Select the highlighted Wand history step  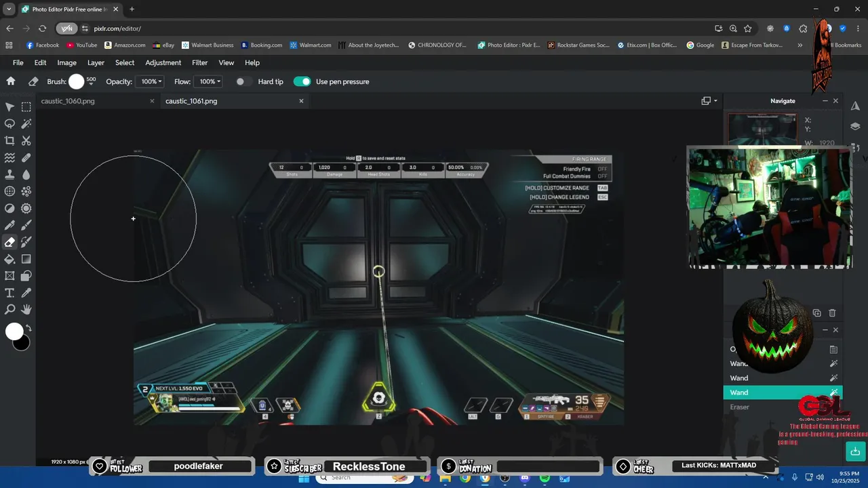coord(782,392)
